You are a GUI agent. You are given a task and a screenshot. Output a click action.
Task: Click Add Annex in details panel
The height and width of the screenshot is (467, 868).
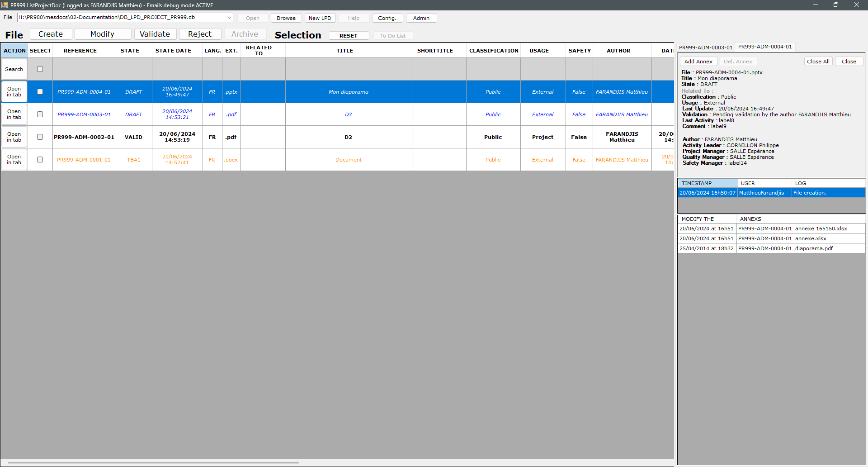coord(698,62)
